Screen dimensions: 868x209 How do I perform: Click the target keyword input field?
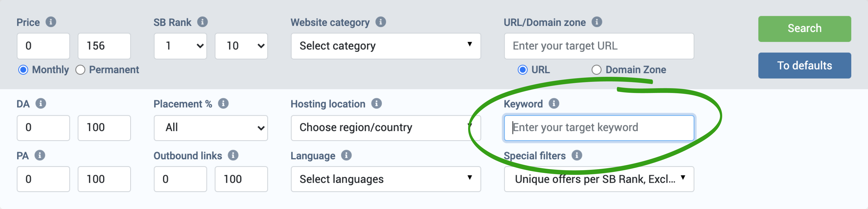tap(599, 128)
